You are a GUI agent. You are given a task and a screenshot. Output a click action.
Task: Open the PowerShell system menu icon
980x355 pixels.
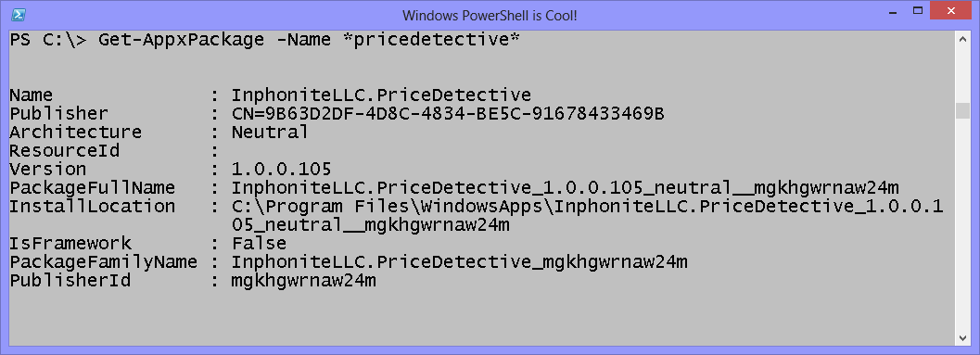tap(19, 15)
